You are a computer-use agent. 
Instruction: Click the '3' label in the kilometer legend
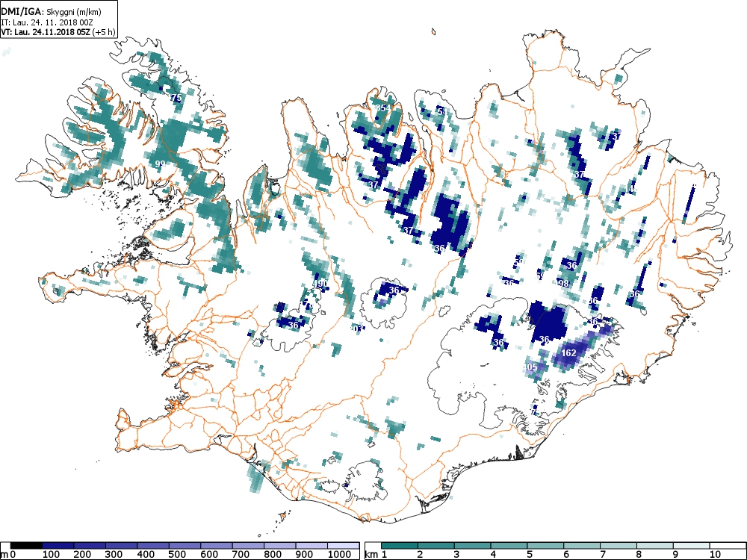click(456, 554)
